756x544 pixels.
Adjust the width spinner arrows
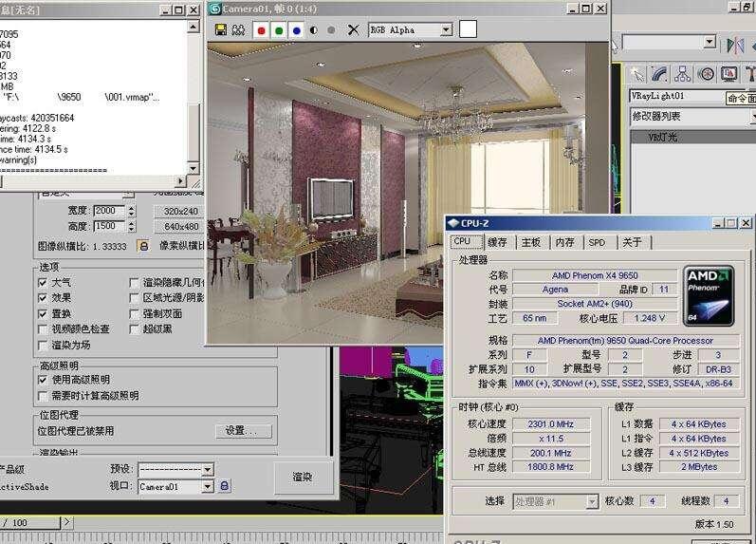131,211
